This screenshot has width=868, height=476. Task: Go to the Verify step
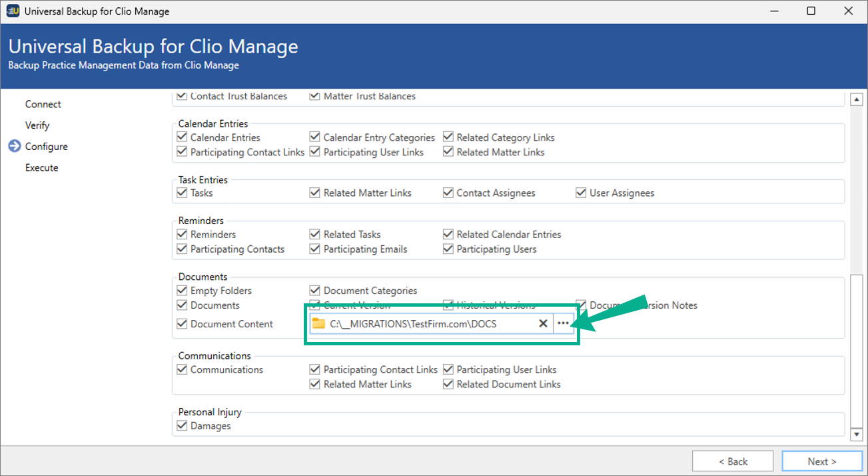click(x=37, y=125)
